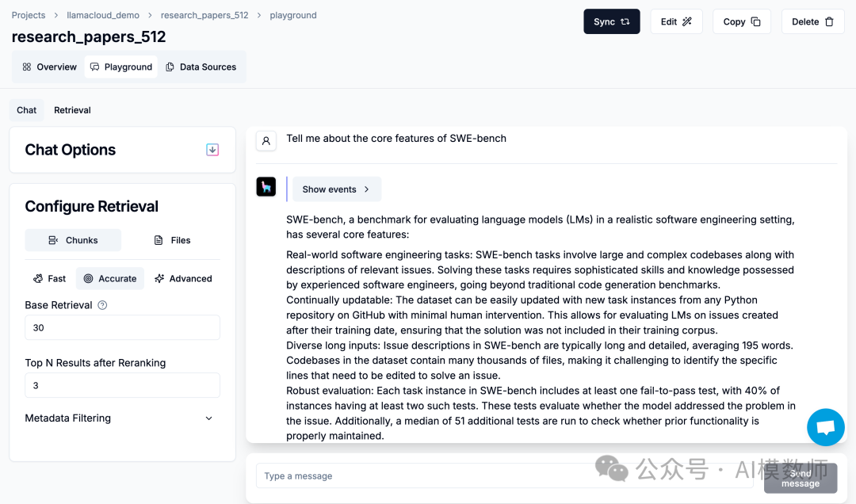Select the Advanced retrieval option
This screenshot has width=856, height=504.
point(183,278)
